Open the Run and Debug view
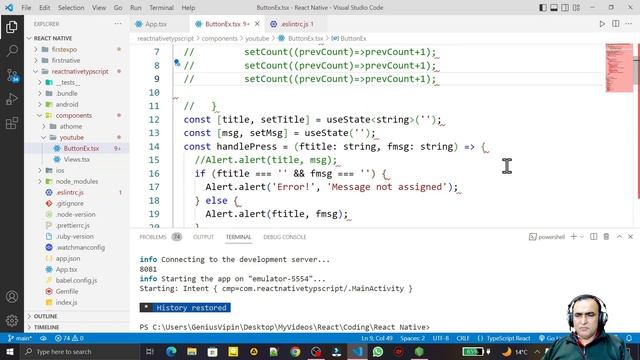This screenshot has width=640, height=360. pos(12,99)
